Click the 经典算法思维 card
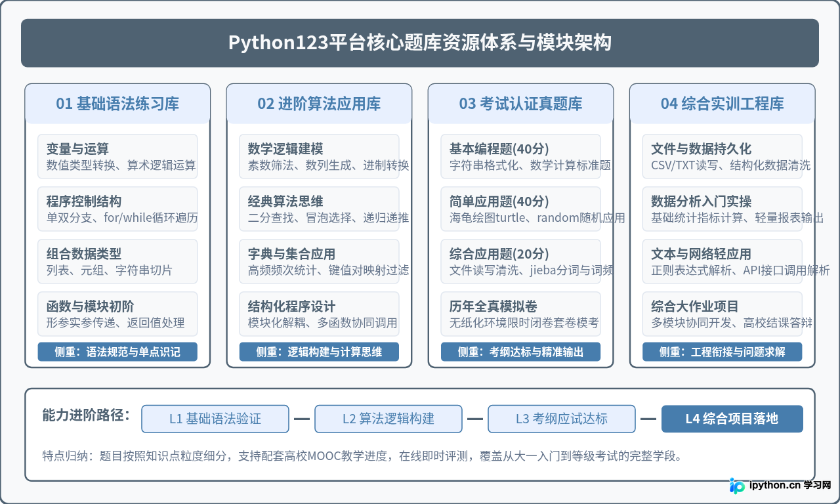 319,209
